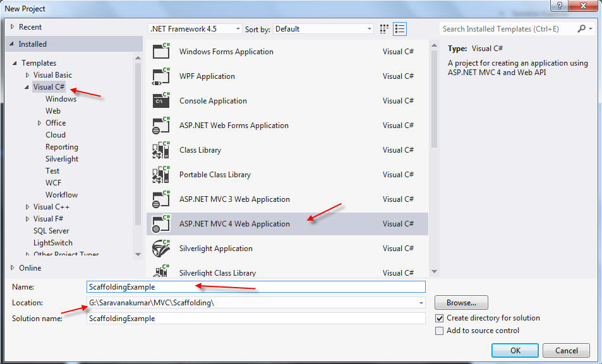This screenshot has height=364, width=602.
Task: Expand the Office node
Action: tap(39, 123)
